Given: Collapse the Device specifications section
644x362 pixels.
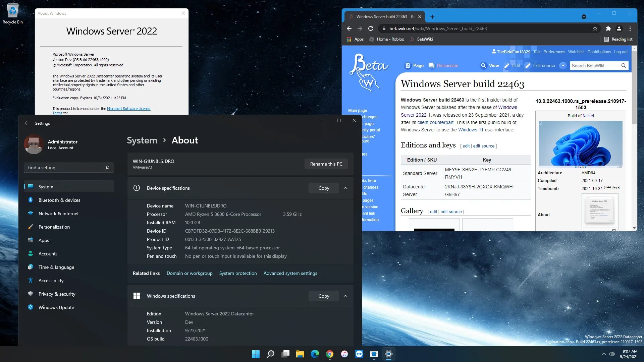Looking at the screenshot, I should pyautogui.click(x=345, y=188).
